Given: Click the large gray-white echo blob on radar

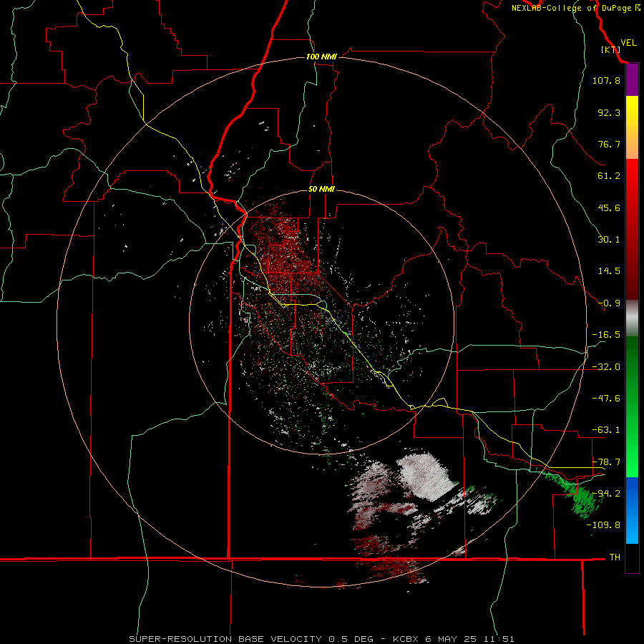Looking at the screenshot, I should pos(426,477).
